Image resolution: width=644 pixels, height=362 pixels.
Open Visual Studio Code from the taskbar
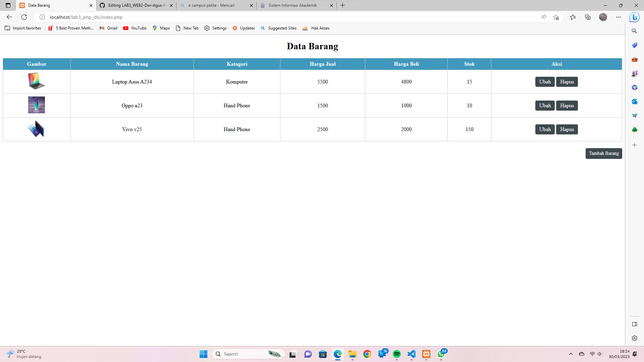[412, 354]
